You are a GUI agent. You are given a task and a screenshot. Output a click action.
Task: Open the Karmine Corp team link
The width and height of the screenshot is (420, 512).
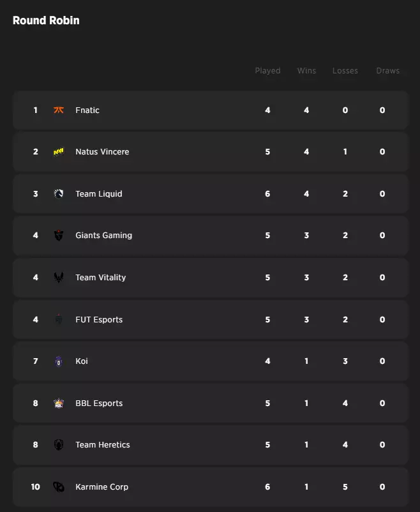click(101, 487)
